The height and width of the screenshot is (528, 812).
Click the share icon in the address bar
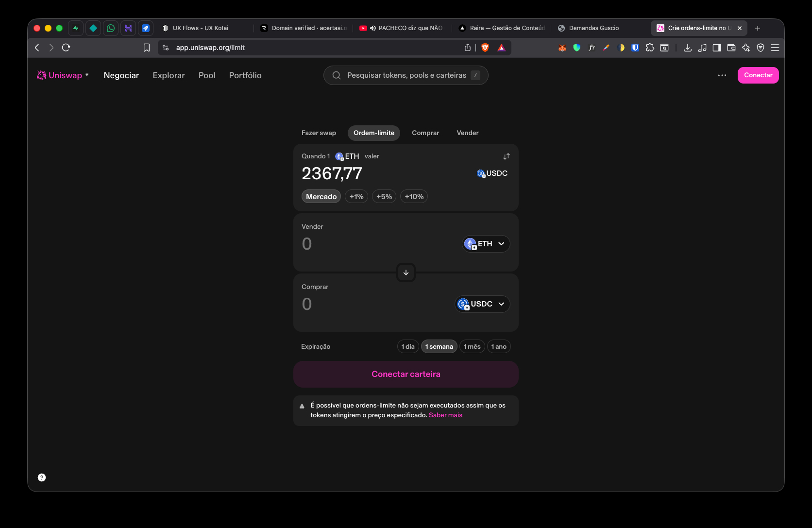pyautogui.click(x=468, y=48)
